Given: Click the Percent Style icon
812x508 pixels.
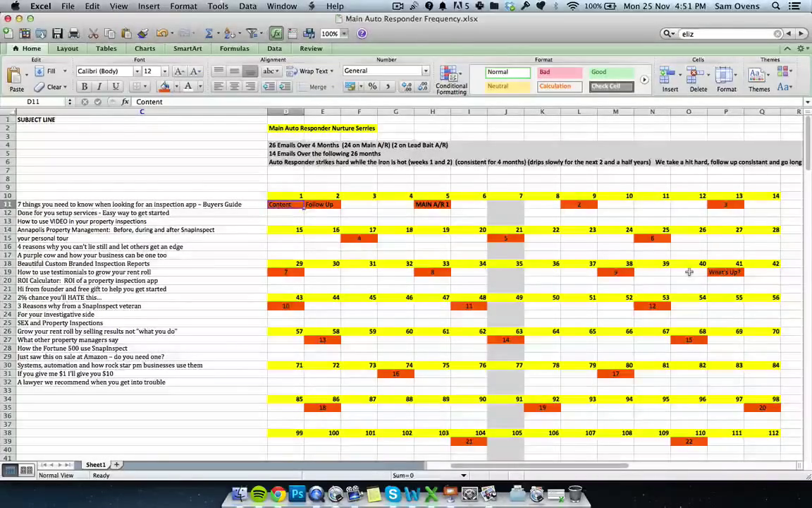Looking at the screenshot, I should click(372, 87).
